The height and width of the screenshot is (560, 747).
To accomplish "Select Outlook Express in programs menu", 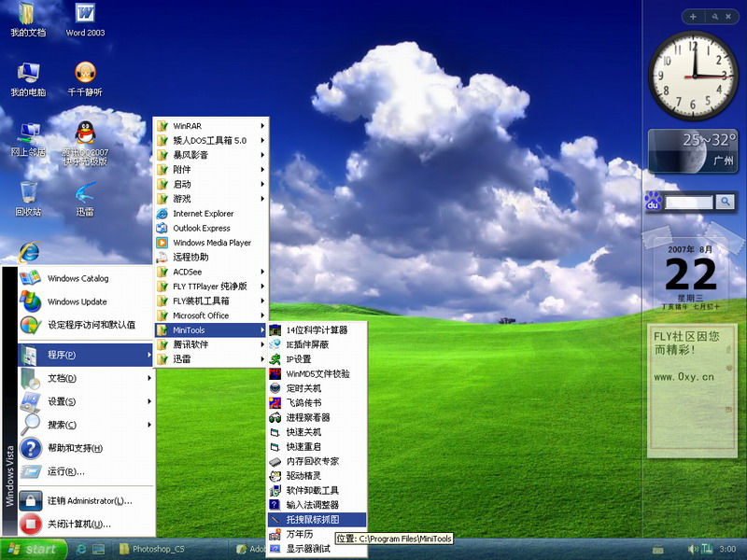I will [x=211, y=228].
